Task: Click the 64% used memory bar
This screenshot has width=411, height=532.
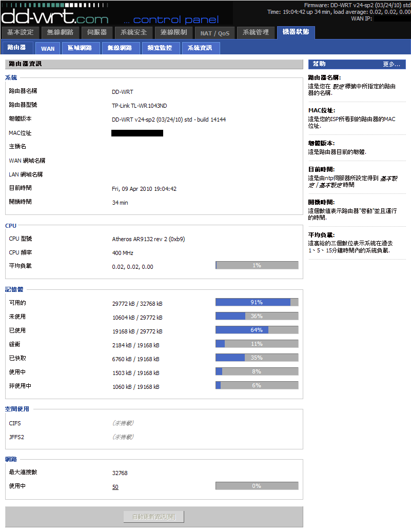Action: (257, 330)
